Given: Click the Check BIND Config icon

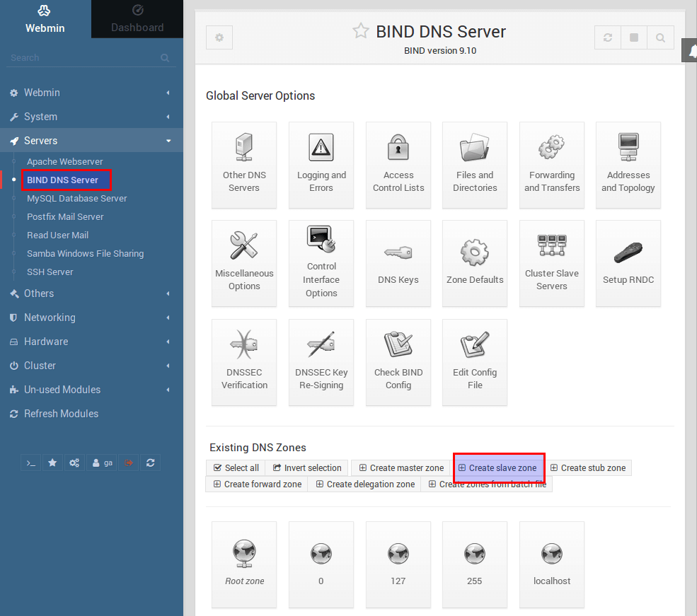Looking at the screenshot, I should [x=398, y=344].
